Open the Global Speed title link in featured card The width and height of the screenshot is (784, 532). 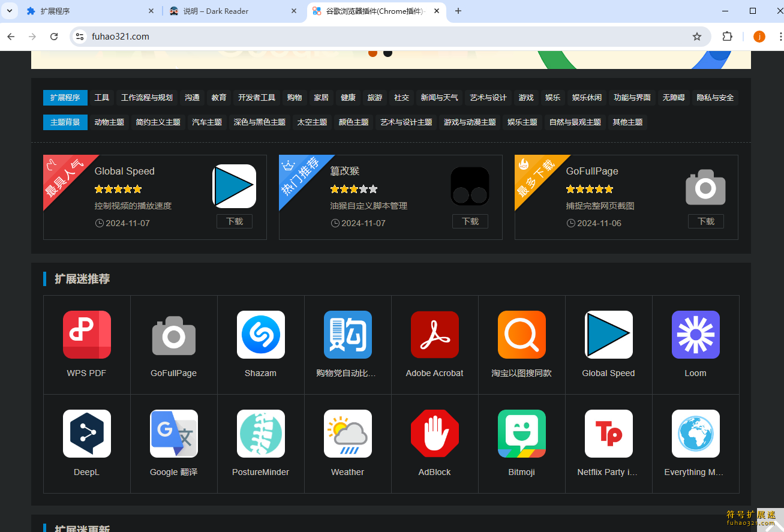[x=125, y=172]
